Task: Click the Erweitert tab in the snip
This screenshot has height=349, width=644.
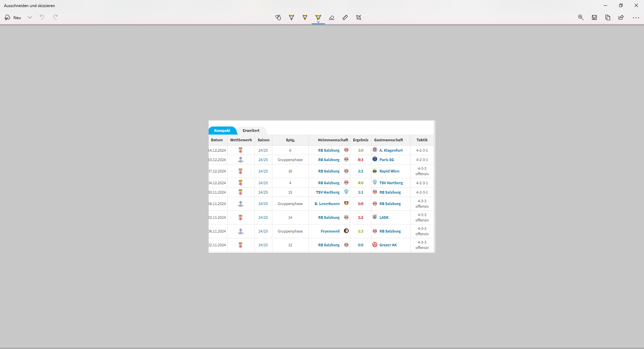Action: point(251,131)
